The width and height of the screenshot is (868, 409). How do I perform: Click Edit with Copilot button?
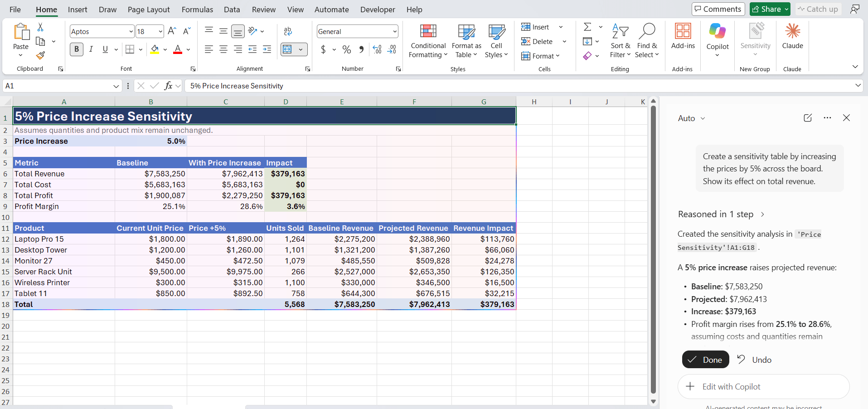click(763, 387)
